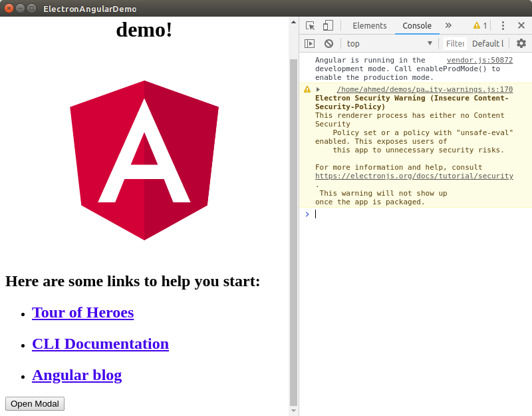Show the console sidebar panel icon

pyautogui.click(x=310, y=43)
